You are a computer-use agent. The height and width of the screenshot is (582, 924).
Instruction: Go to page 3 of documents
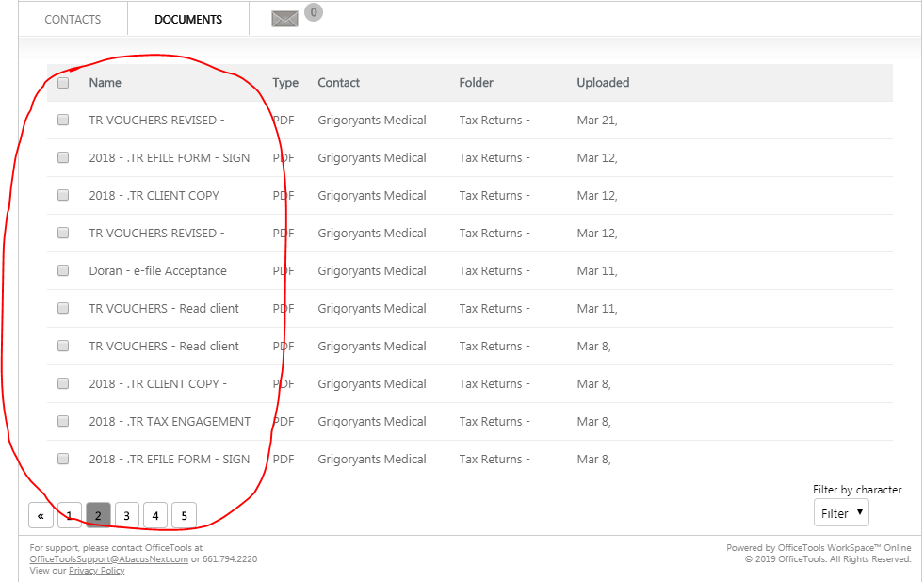point(126,514)
